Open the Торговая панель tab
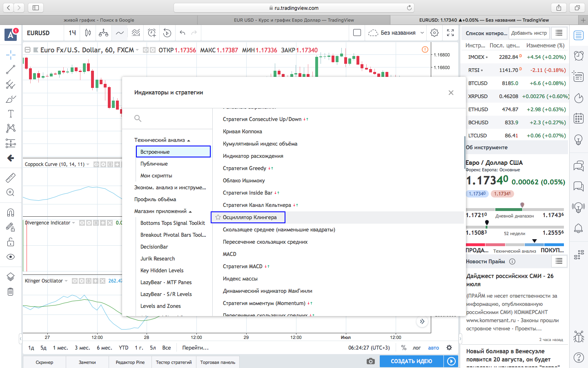Image resolution: width=588 pixels, height=368 pixels. point(218,362)
